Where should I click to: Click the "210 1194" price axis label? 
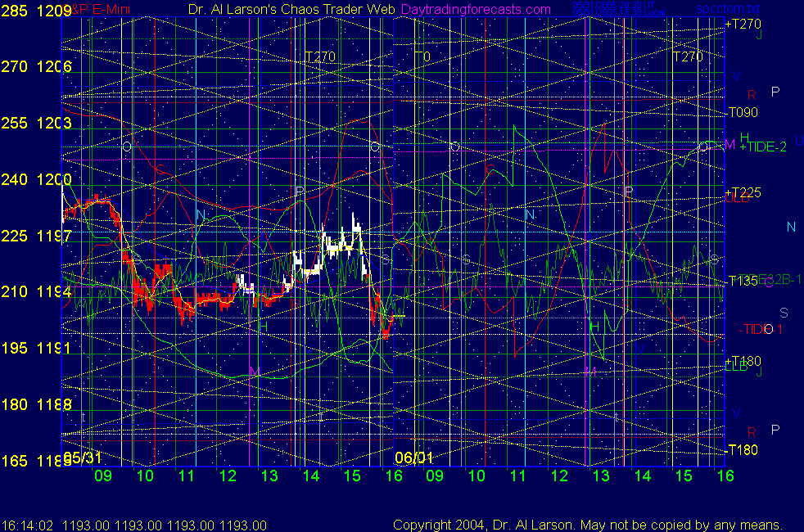click(36, 291)
